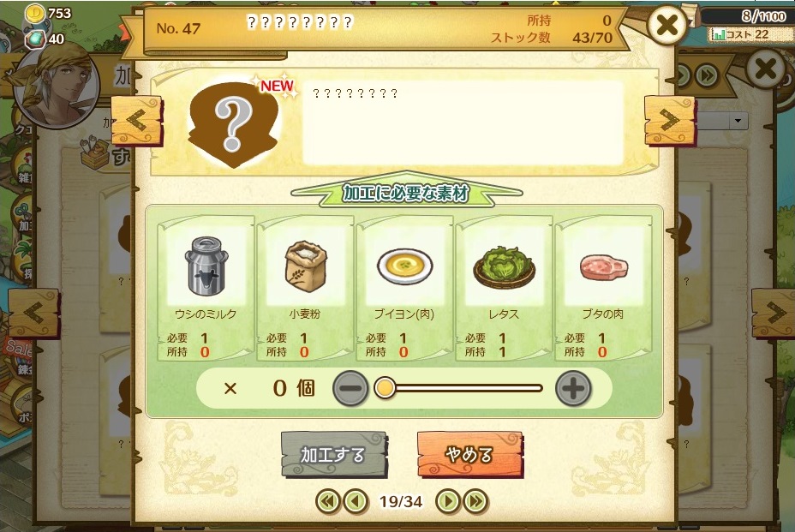Viewport: 795px width, 532px height.
Task: Show previous recipe using wooden left arrow sign
Action: (x=136, y=121)
